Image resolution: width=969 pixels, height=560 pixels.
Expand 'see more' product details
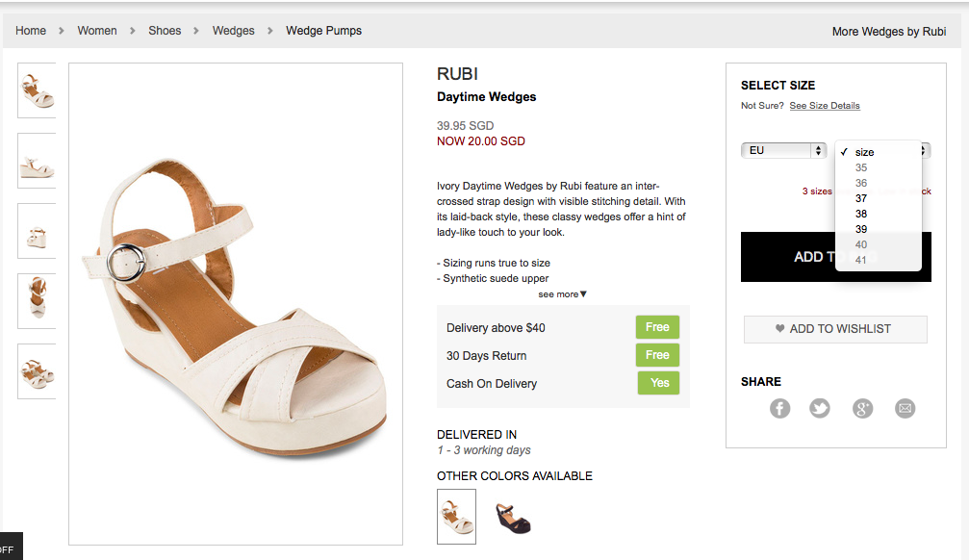(x=562, y=294)
